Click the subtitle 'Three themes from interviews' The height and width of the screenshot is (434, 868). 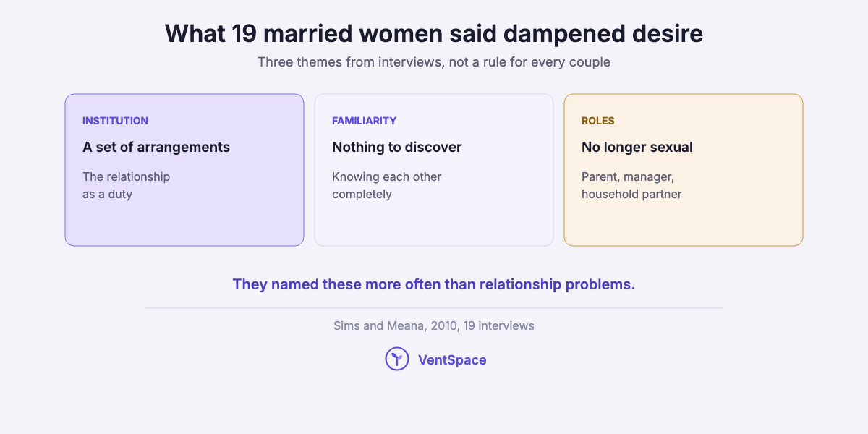click(x=434, y=62)
